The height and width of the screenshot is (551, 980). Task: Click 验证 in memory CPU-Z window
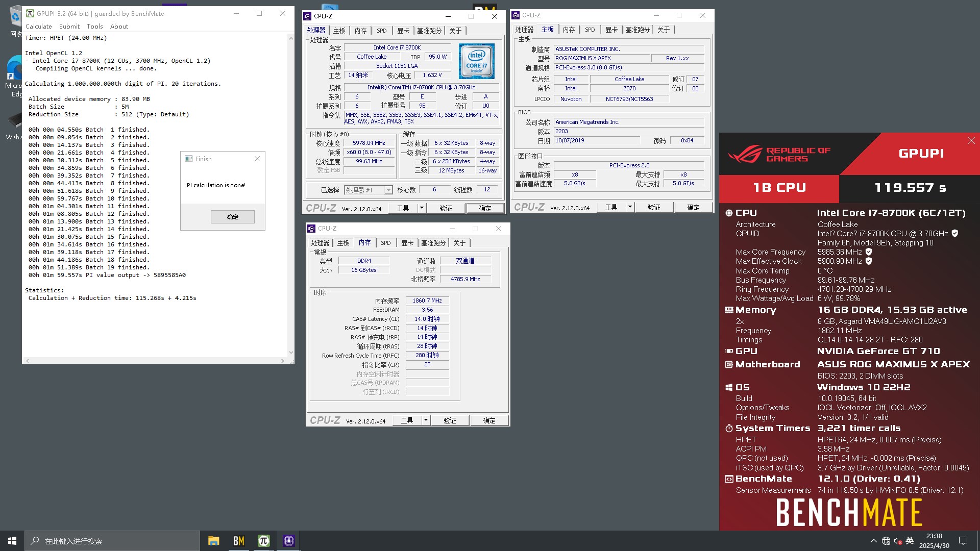coord(450,420)
